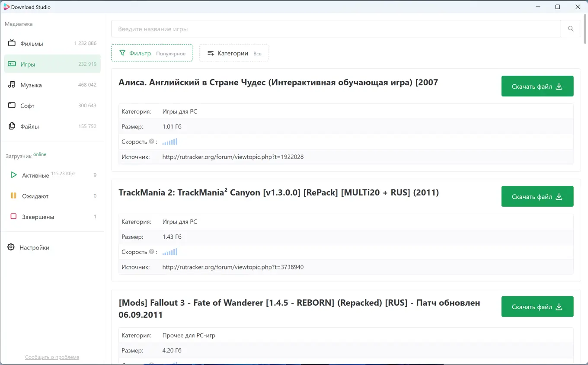Click the speed help icon for TrackMania entry
The image size is (588, 365).
click(x=151, y=252)
